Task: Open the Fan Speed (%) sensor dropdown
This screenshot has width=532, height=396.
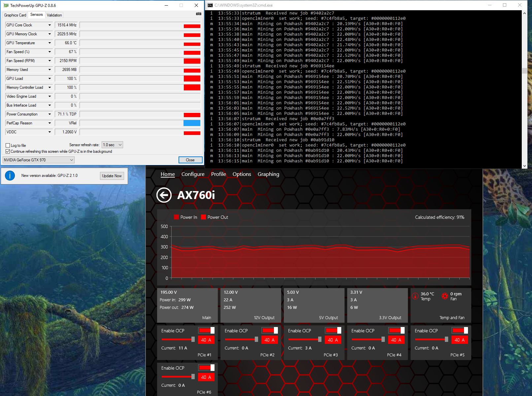Action: [x=50, y=52]
